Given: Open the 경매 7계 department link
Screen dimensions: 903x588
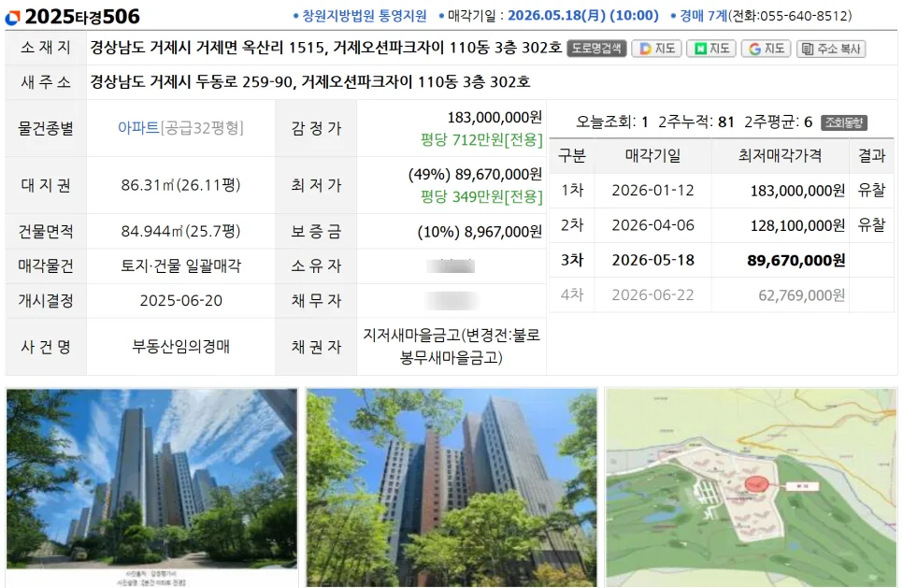Looking at the screenshot, I should pyautogui.click(x=703, y=16).
